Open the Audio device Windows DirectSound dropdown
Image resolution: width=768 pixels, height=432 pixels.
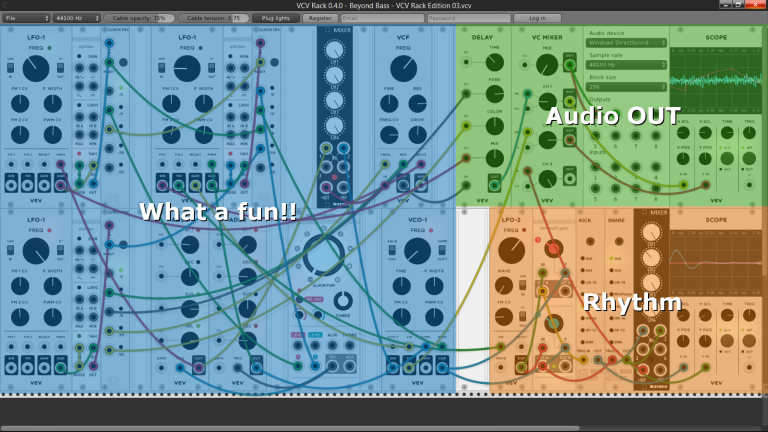coord(626,43)
